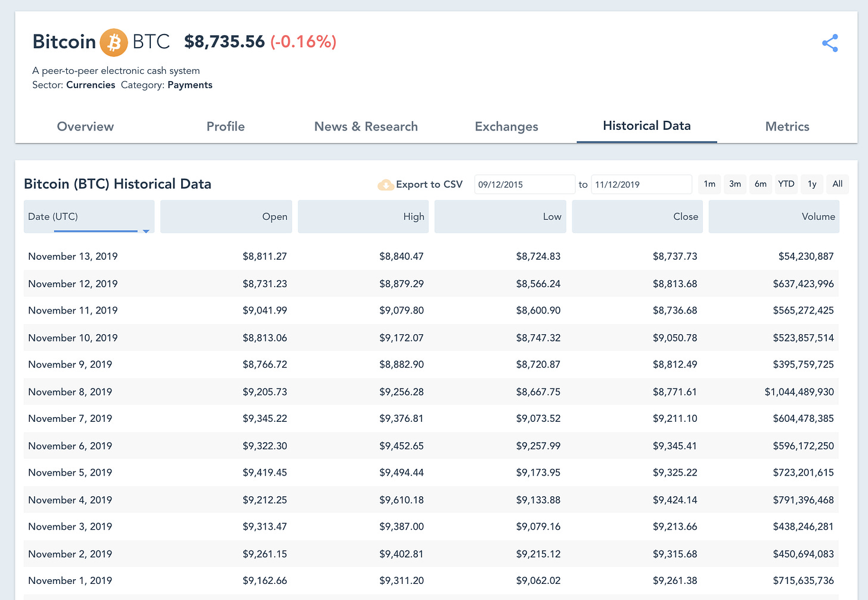Show All historical data range
This screenshot has width=868, height=600.
tap(838, 184)
